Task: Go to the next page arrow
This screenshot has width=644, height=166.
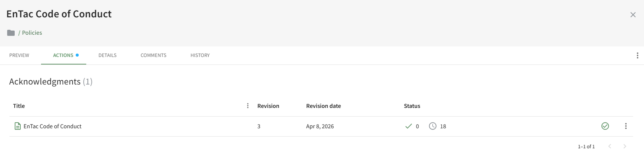Action: 624,146
